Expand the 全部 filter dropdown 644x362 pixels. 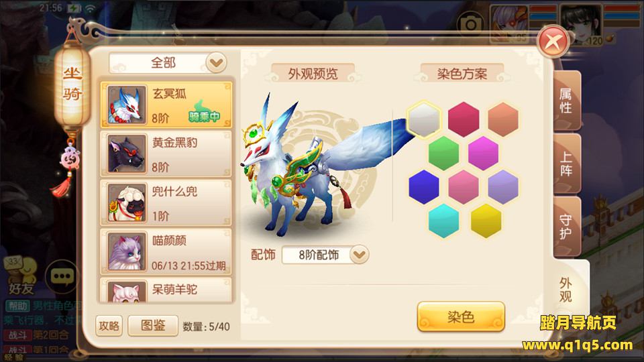(168, 63)
